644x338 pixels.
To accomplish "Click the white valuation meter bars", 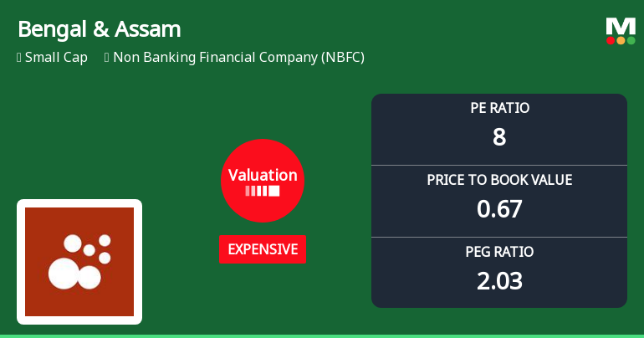I will point(263,192).
